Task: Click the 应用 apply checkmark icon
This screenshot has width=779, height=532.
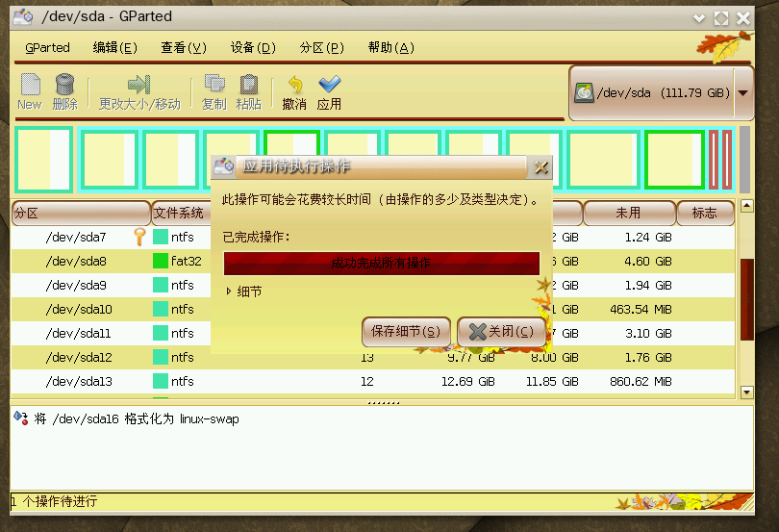Action: [329, 84]
